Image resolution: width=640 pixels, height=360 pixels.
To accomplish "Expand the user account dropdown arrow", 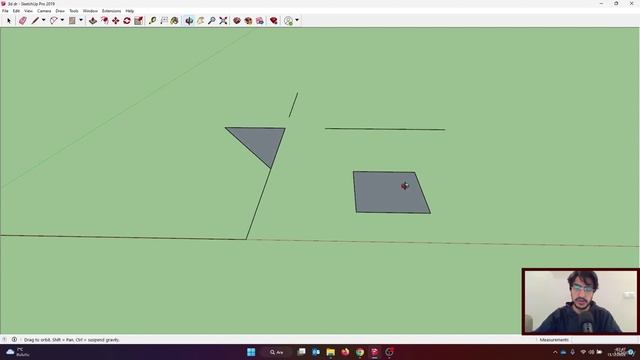I will [x=297, y=20].
